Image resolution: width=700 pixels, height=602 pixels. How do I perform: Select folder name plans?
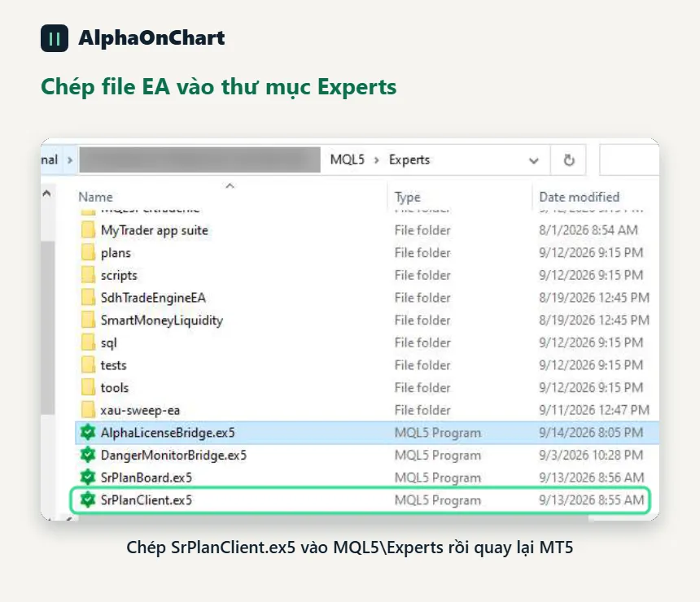(x=116, y=254)
